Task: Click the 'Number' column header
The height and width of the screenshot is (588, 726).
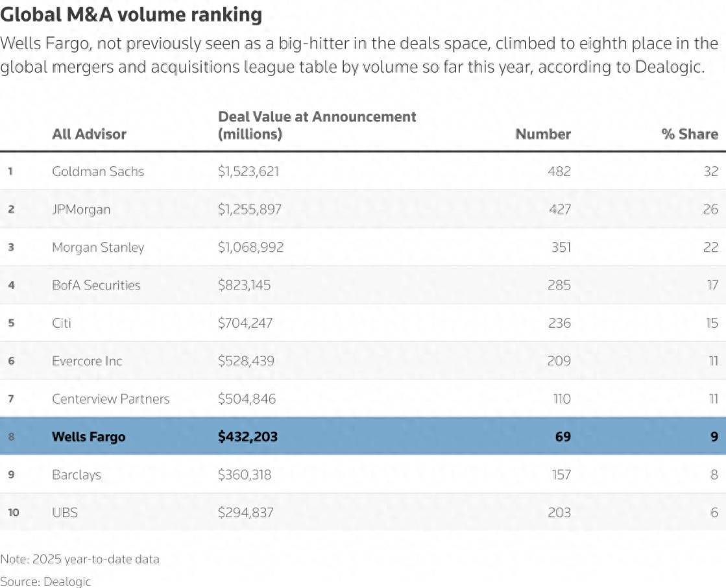Action: [x=542, y=134]
